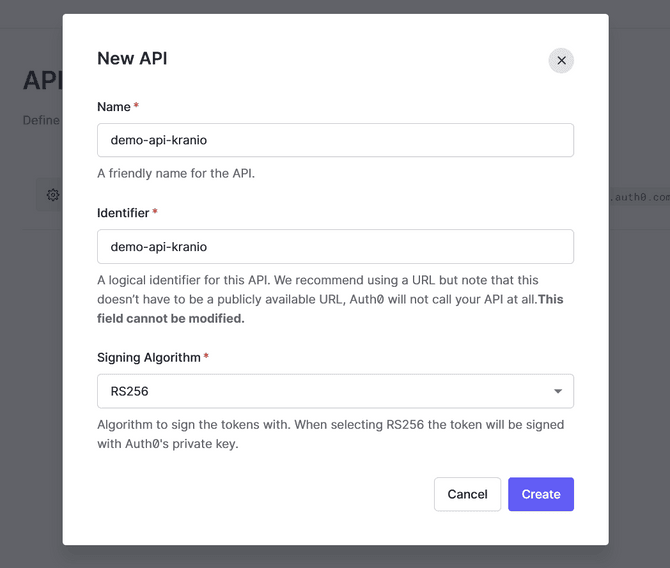This screenshot has height=568, width=670.
Task: Click the 'Algorithm to sign the tokens' description
Action: click(330, 433)
